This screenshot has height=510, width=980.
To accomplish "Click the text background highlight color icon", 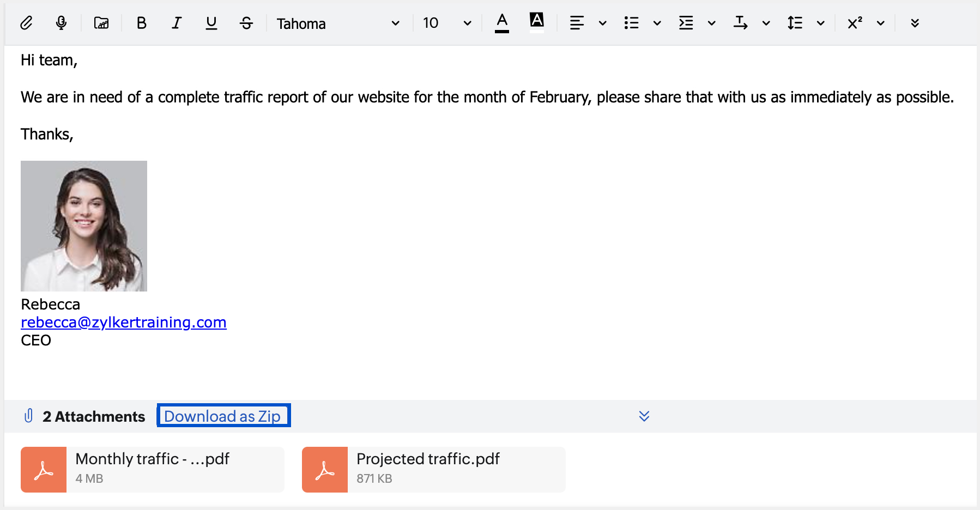I will tap(537, 22).
